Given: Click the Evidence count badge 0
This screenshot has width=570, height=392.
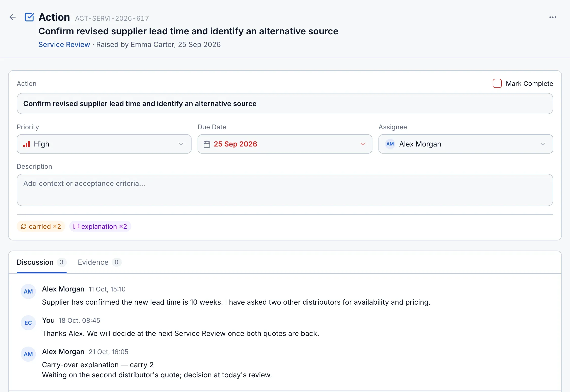Looking at the screenshot, I should point(116,262).
